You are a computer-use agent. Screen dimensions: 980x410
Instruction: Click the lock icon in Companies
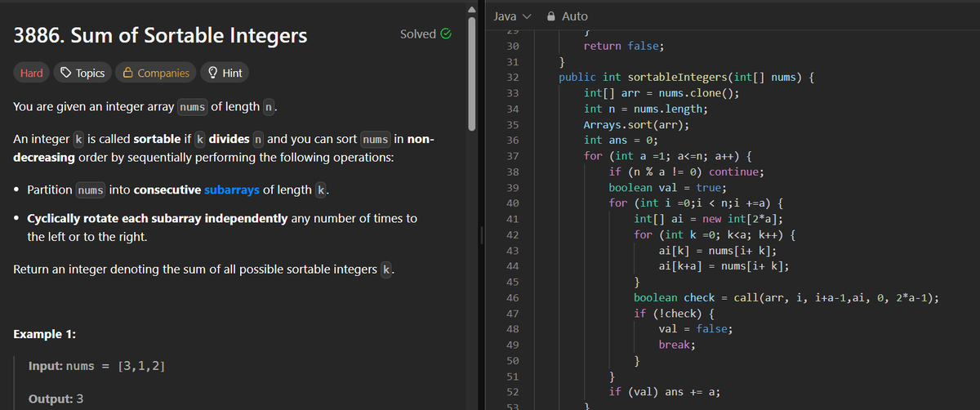(128, 73)
